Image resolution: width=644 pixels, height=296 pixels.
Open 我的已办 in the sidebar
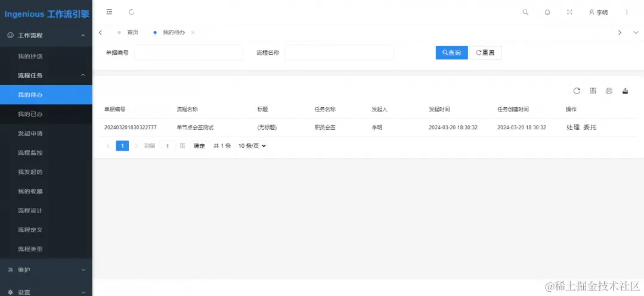[46, 114]
